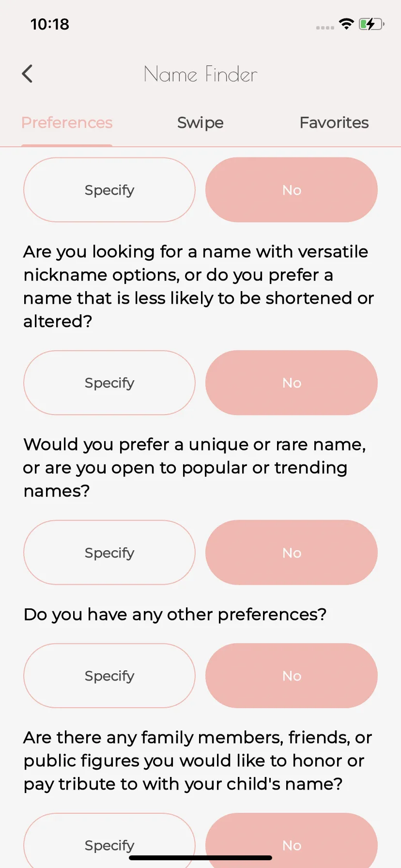This screenshot has height=868, width=401.
Task: Answer No to the nickname options question
Action: [x=292, y=383]
